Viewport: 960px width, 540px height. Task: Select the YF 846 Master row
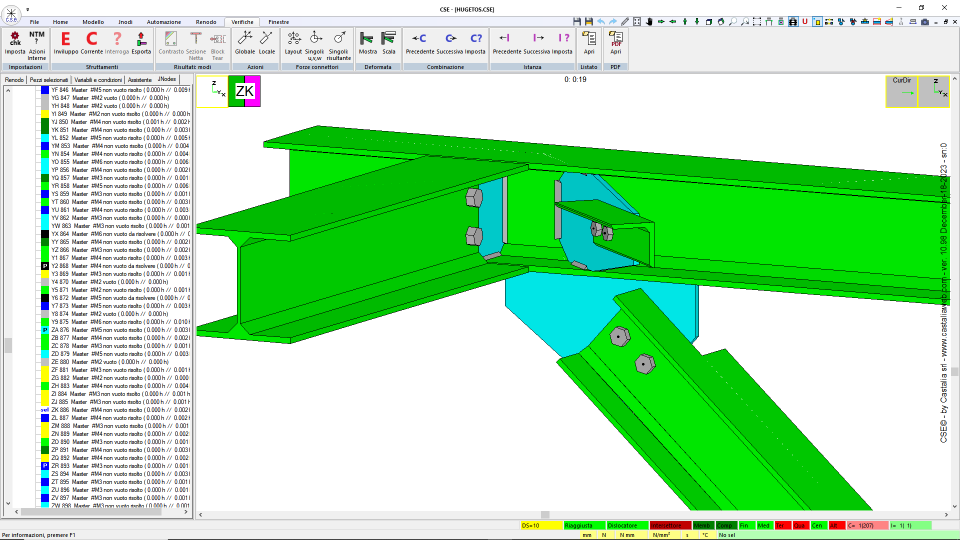tap(115, 90)
